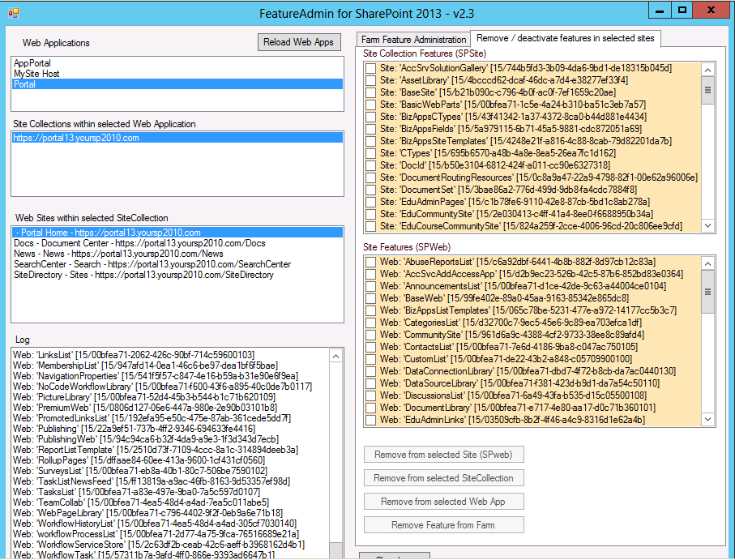735x560 pixels.
Task: Select the Web 'DataConnectionLibrary' checkbox
Action: tap(371, 372)
